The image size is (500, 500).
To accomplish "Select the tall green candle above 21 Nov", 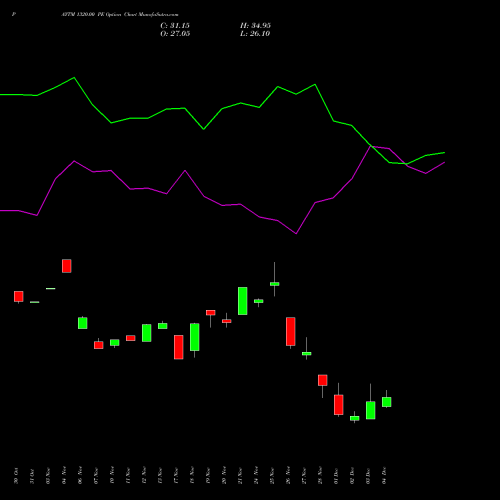I will (x=243, y=301).
